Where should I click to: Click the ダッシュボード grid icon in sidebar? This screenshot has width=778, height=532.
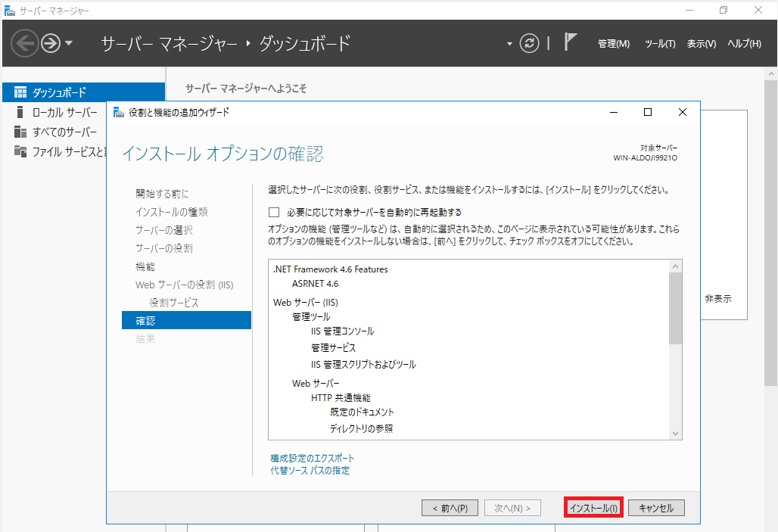point(20,92)
